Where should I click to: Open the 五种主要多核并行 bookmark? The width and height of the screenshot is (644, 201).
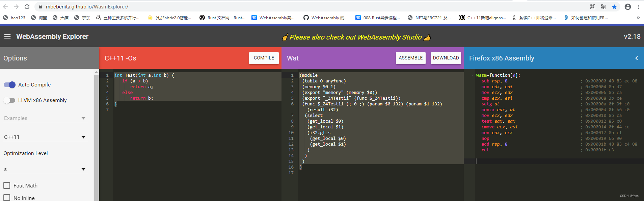[118, 18]
